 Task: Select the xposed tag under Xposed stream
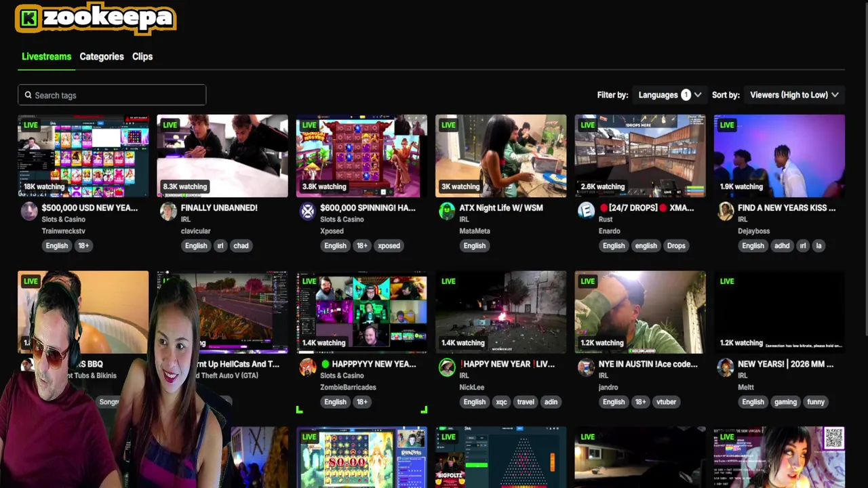[389, 245]
